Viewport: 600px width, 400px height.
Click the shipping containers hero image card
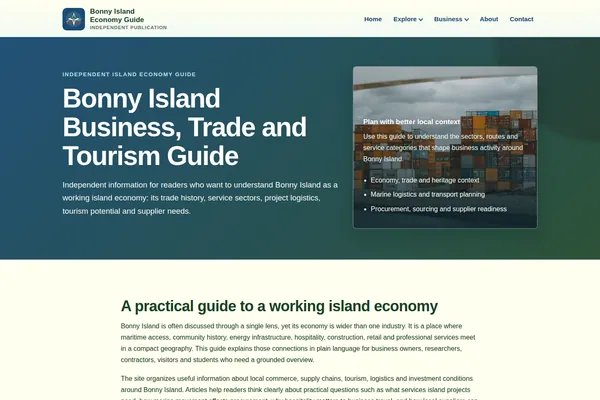tap(445, 147)
